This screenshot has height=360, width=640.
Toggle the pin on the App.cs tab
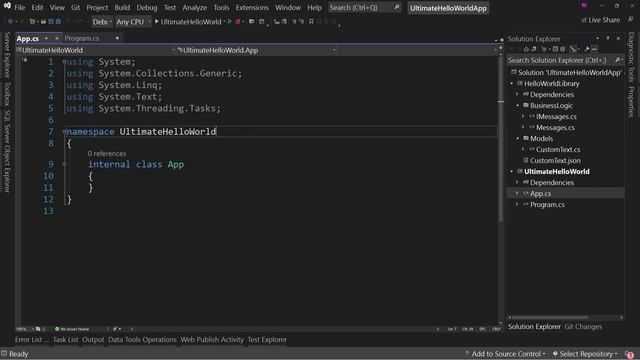(46, 38)
